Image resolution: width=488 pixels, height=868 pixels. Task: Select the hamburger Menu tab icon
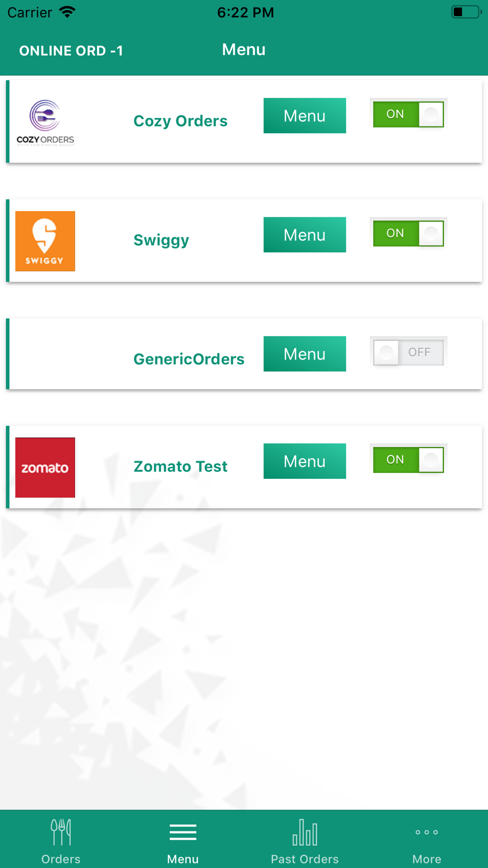(183, 832)
